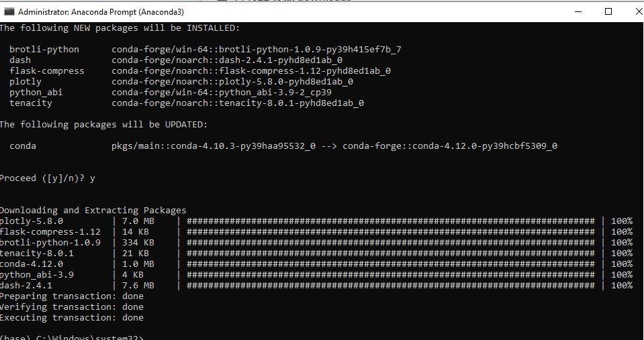This screenshot has width=644, height=340.
Task: Click the '21 KB' size for tenacity
Action: point(136,253)
